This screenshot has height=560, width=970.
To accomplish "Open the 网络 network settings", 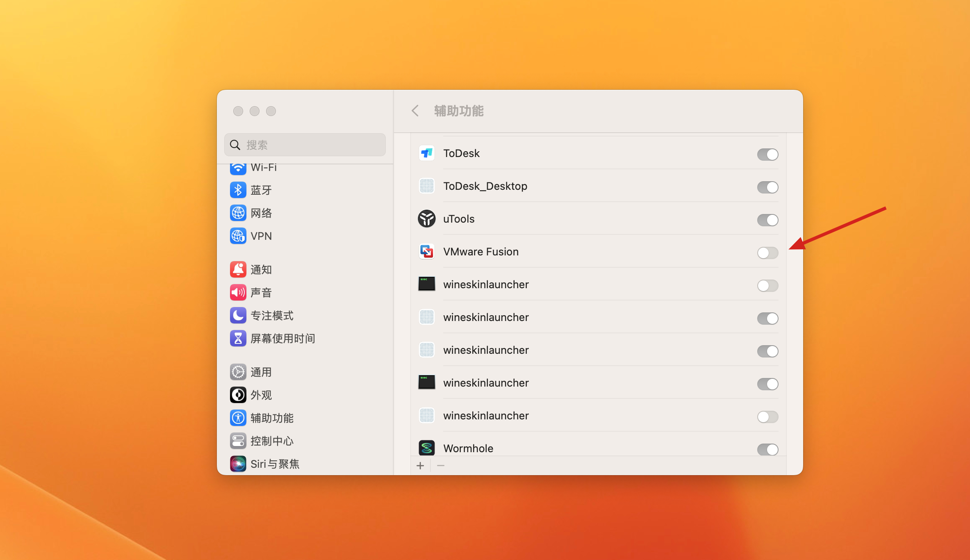I will 261,213.
